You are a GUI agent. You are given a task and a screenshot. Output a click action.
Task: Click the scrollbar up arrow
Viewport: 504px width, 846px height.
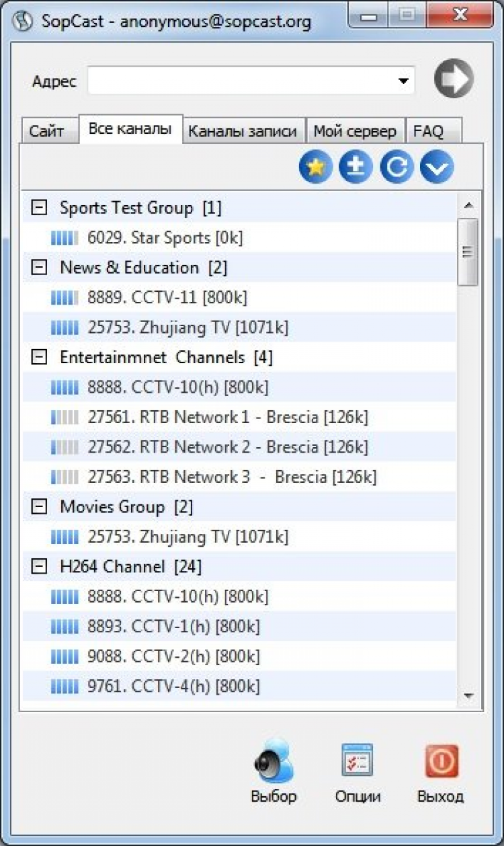[468, 204]
